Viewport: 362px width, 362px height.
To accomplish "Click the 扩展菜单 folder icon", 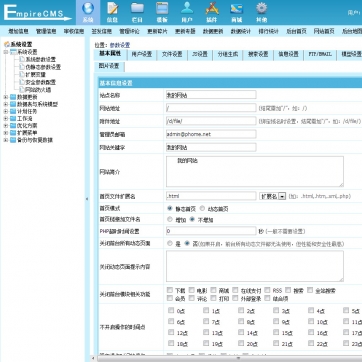I will (13, 133).
